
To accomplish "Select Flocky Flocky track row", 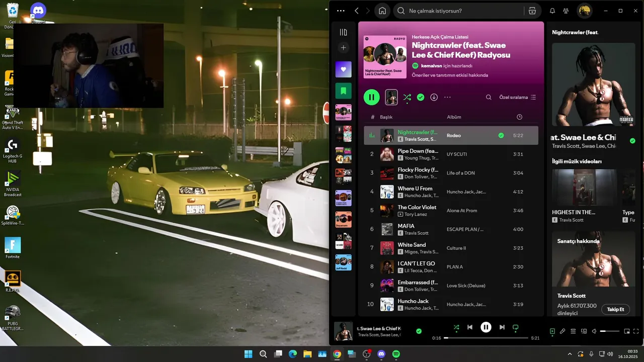I will coord(451,173).
